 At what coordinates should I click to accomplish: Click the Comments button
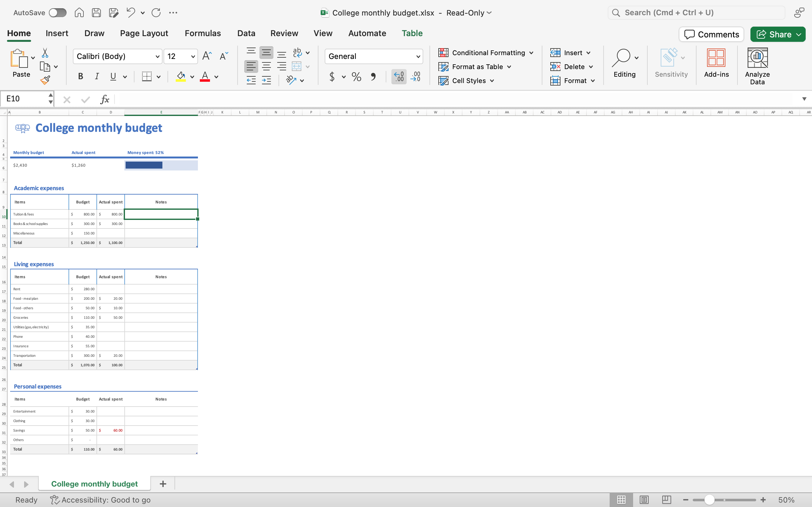(x=711, y=34)
